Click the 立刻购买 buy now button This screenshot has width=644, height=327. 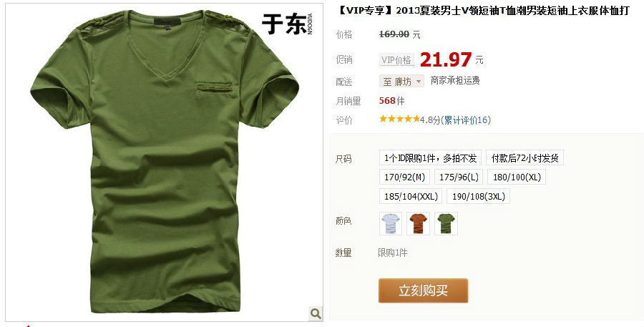click(423, 291)
